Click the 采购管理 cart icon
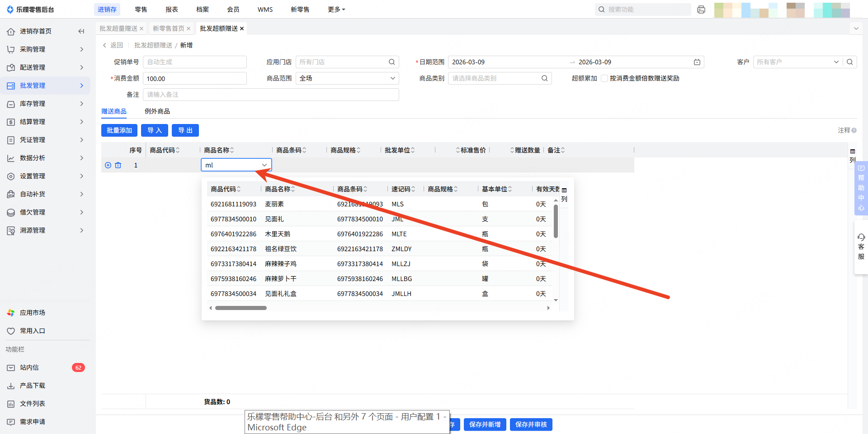This screenshot has width=868, height=434. pos(11,49)
